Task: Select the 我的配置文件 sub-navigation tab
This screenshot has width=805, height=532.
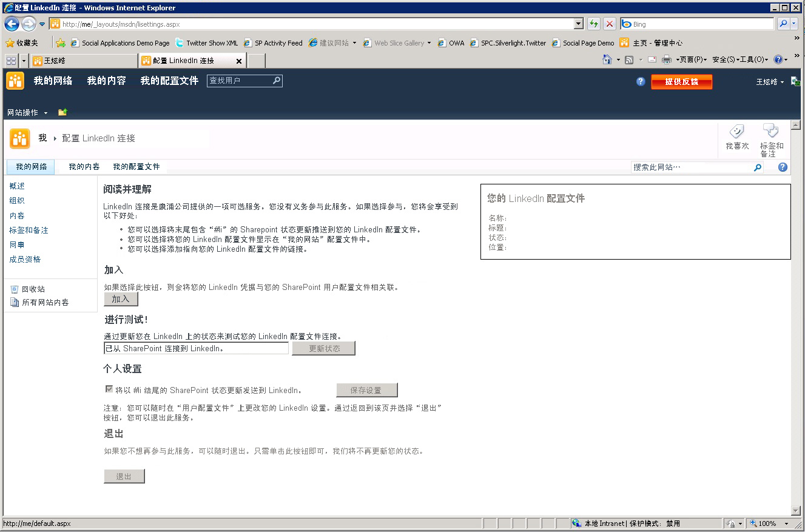Action: pos(136,167)
